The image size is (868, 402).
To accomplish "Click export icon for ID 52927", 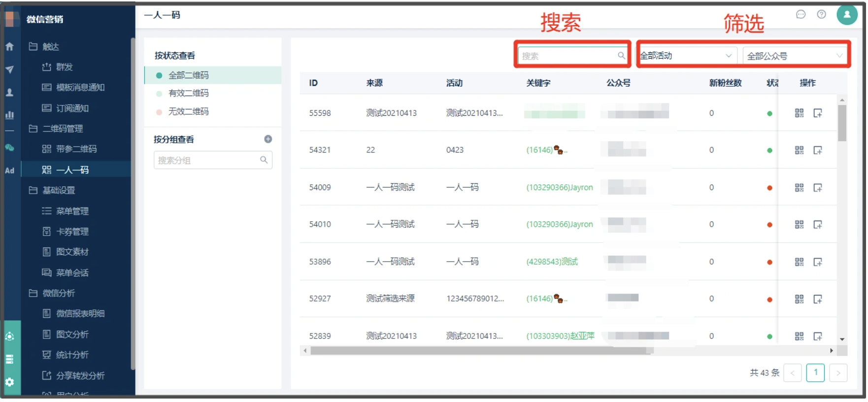I will 818,299.
